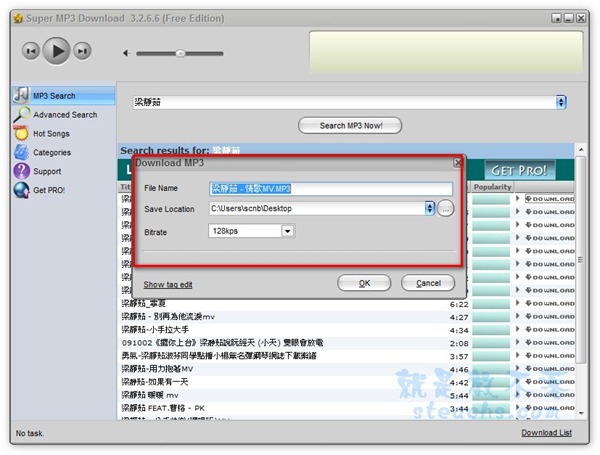Click the volume speaker icon
Image resolution: width=600 pixels, height=455 pixels.
[126, 53]
